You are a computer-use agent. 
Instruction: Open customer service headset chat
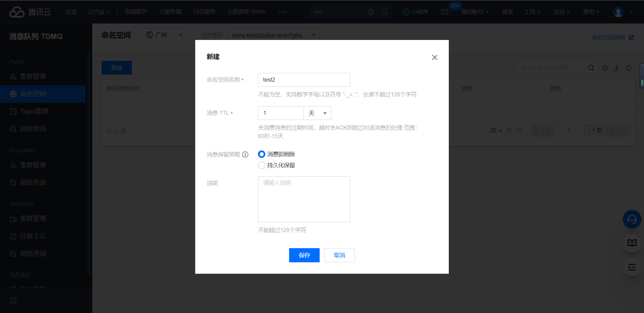point(632,219)
